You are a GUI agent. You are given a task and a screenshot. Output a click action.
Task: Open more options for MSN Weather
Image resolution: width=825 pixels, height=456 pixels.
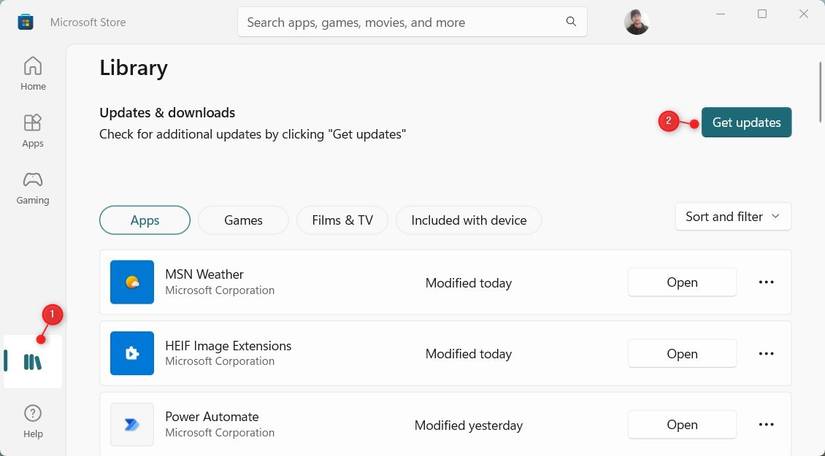click(x=766, y=282)
